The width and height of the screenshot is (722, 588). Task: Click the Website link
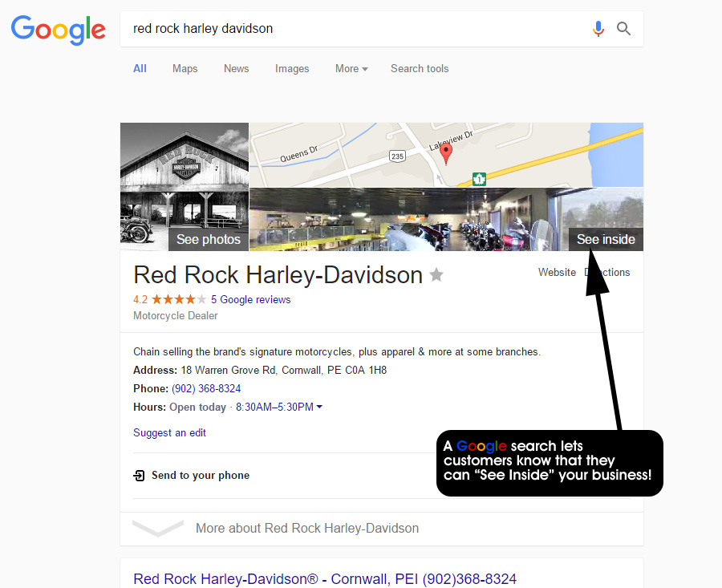(557, 272)
